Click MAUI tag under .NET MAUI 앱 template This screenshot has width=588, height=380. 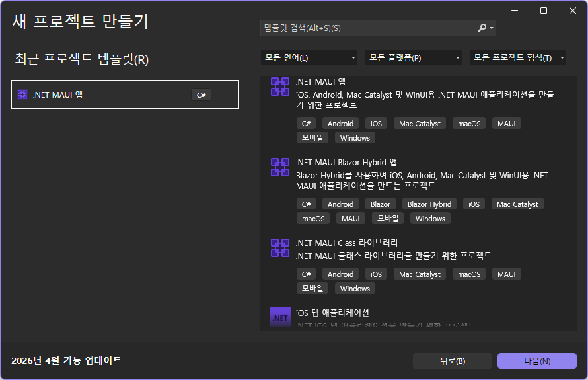click(x=507, y=124)
